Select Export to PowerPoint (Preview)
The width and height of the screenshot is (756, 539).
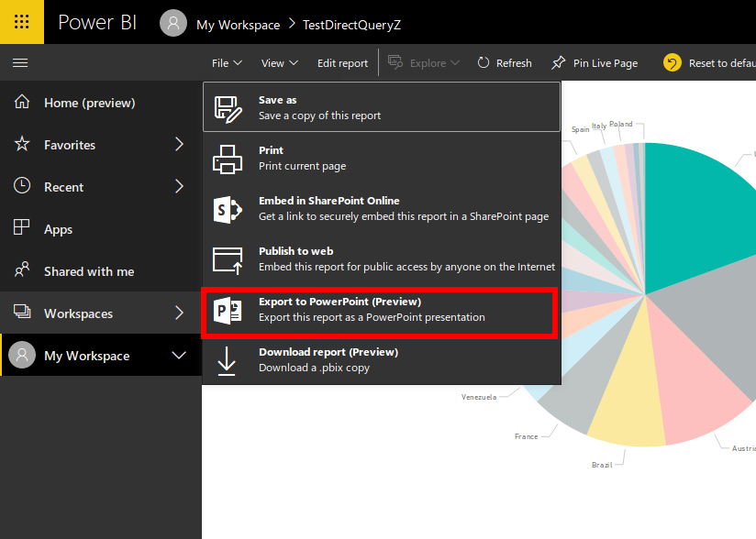click(x=380, y=310)
